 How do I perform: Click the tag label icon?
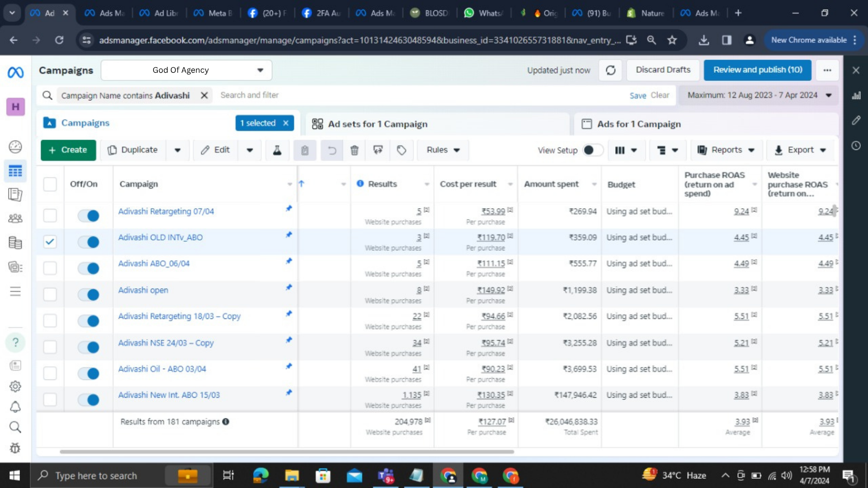[x=401, y=150]
